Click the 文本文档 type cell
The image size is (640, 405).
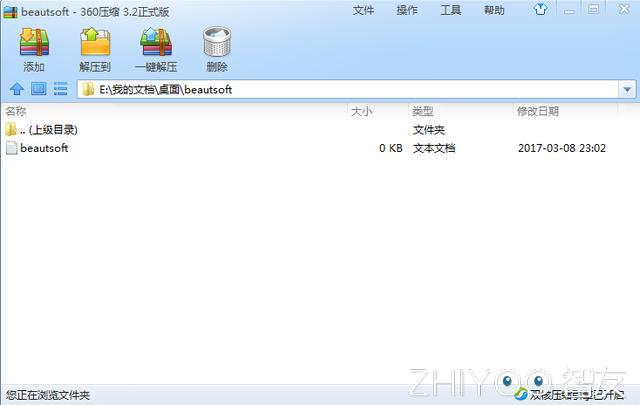(434, 148)
